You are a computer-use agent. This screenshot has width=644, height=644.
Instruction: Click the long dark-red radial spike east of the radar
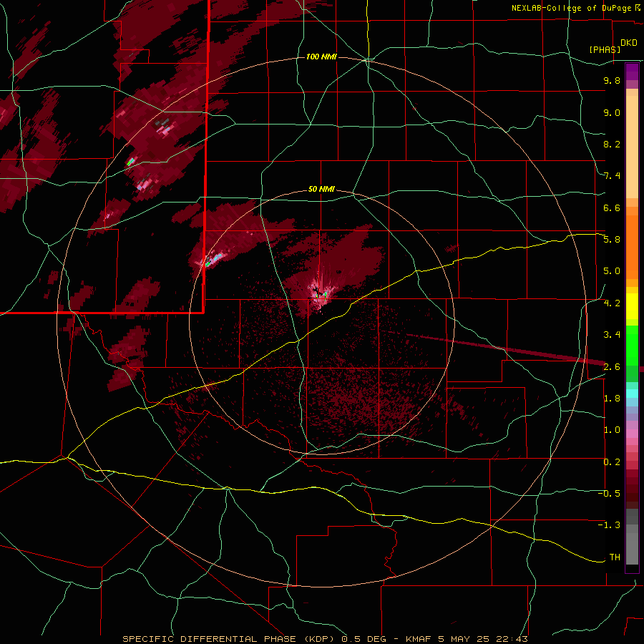click(505, 349)
